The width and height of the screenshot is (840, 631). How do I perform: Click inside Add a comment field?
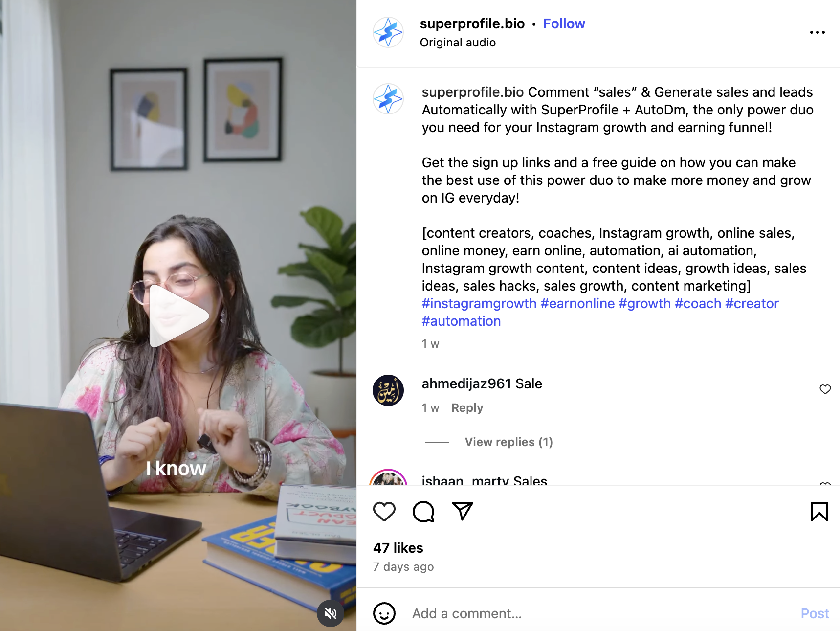coord(601,613)
